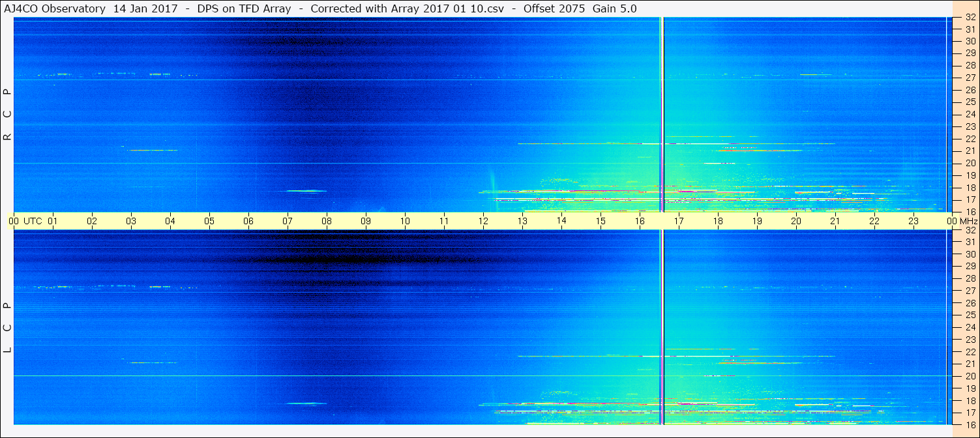Click the RCP label beside the upper spectrogram
Viewport: 980px width, 438px height.
coord(7,115)
